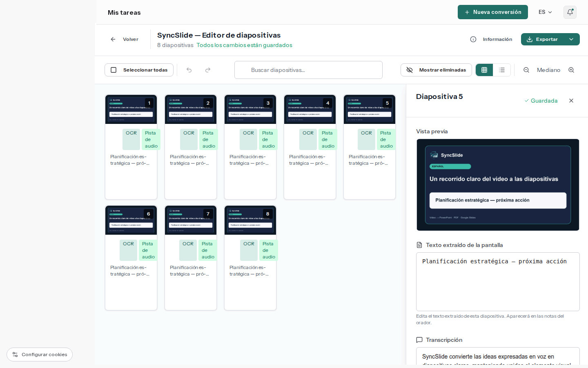The height and width of the screenshot is (368, 588).
Task: Click the OCR tag on slide 1
Action: tap(131, 139)
